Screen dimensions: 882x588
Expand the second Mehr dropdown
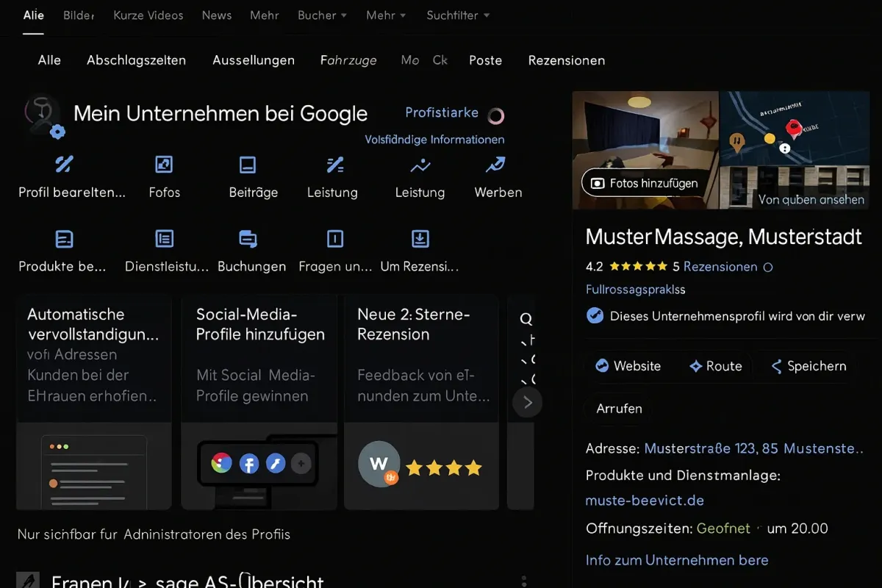pyautogui.click(x=386, y=15)
